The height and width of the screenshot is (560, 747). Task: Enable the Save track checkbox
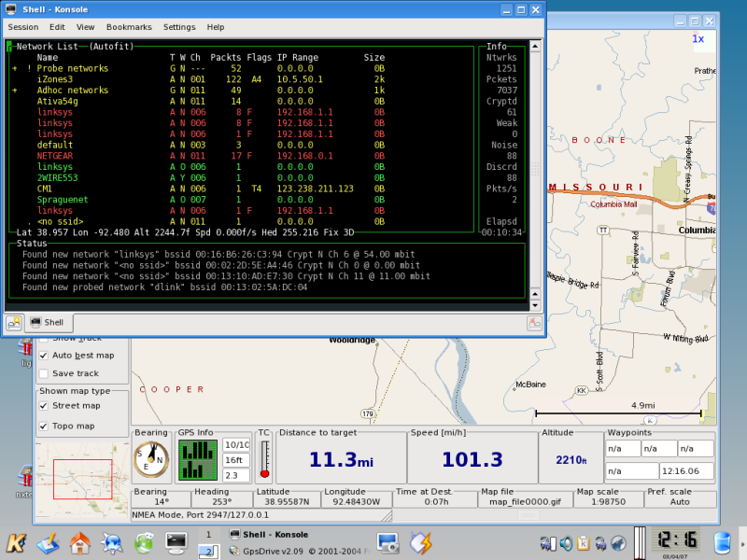[x=44, y=374]
